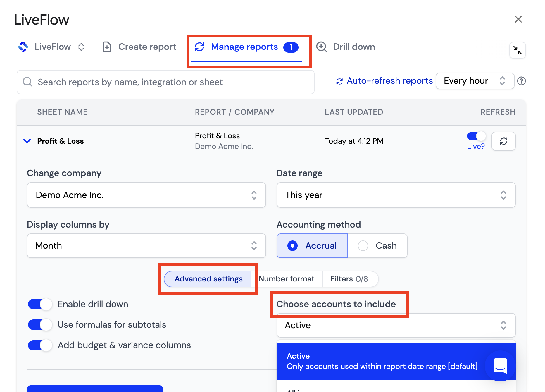Refresh the Profit & Loss report
This screenshot has height=392, width=545.
point(503,141)
